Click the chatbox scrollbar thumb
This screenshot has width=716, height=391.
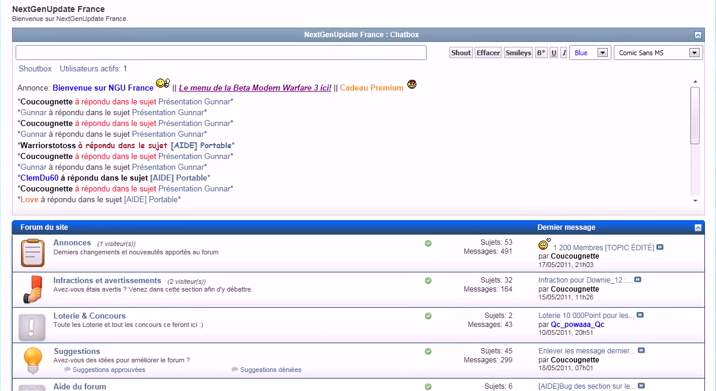695,116
